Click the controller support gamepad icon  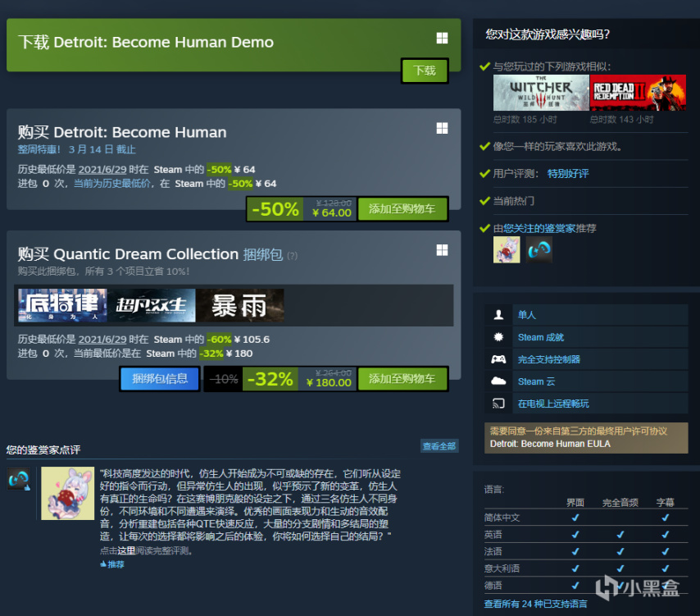pyautogui.click(x=498, y=359)
